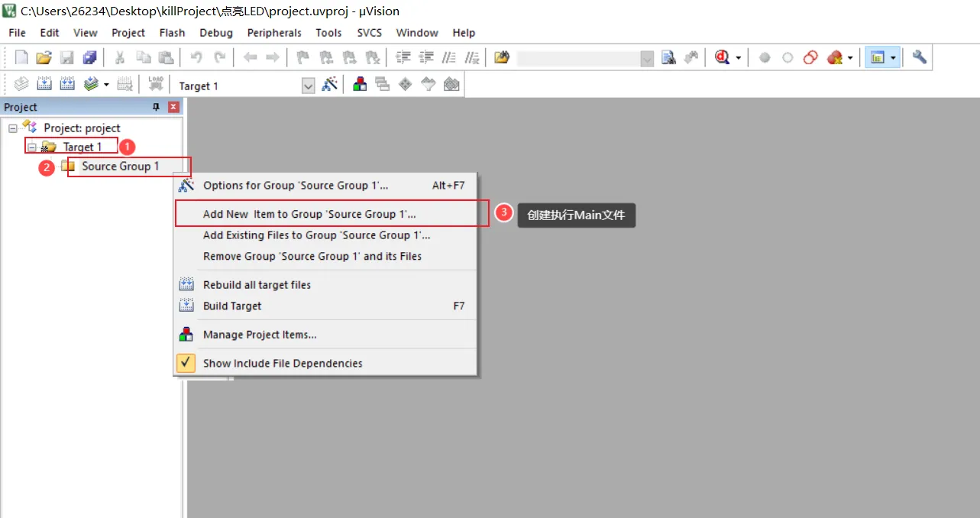Collapse the Project: project tree node
Image resolution: width=980 pixels, height=518 pixels.
point(13,128)
